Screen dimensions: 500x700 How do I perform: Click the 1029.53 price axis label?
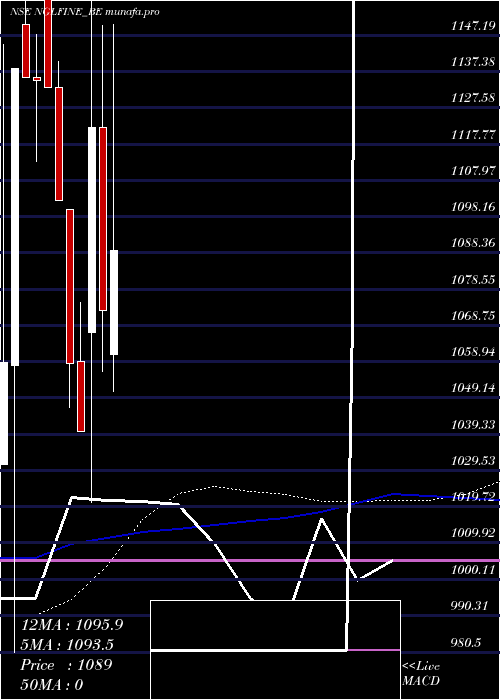473,460
